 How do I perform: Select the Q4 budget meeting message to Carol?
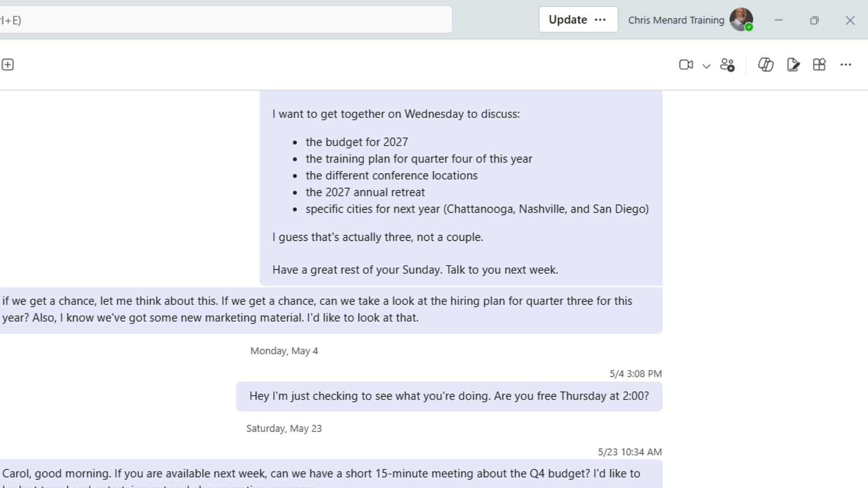(331, 474)
